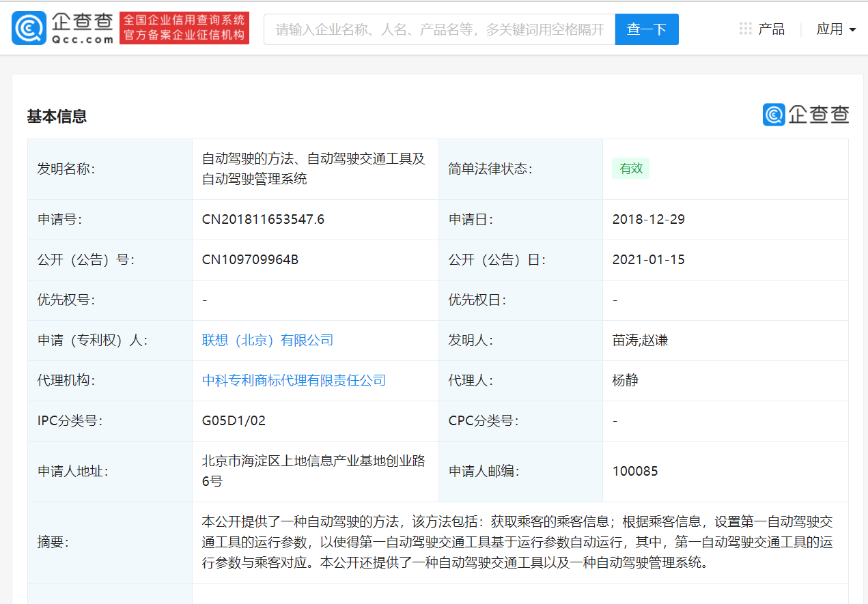Open the 产品 navigation item

770,28
